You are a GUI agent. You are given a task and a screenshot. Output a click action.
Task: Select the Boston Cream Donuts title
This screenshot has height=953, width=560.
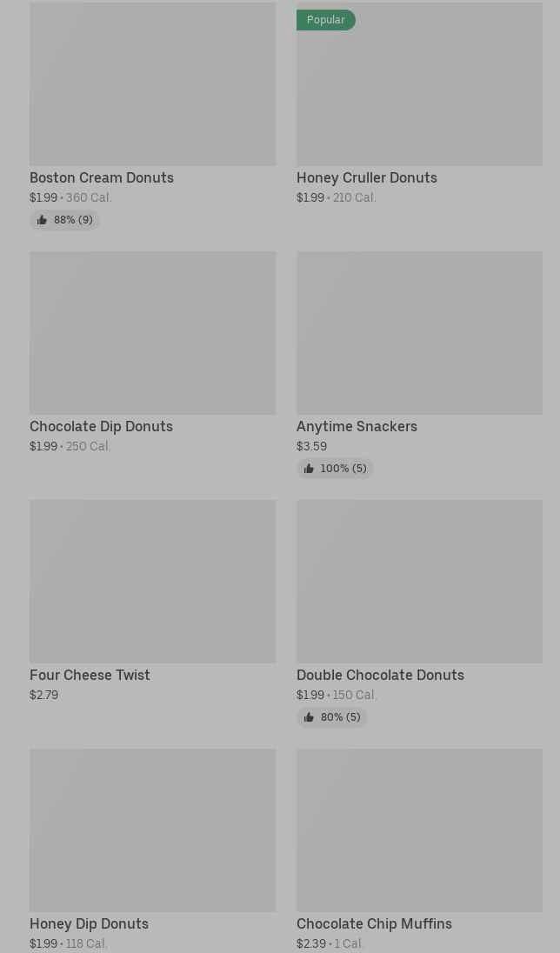coord(102,178)
